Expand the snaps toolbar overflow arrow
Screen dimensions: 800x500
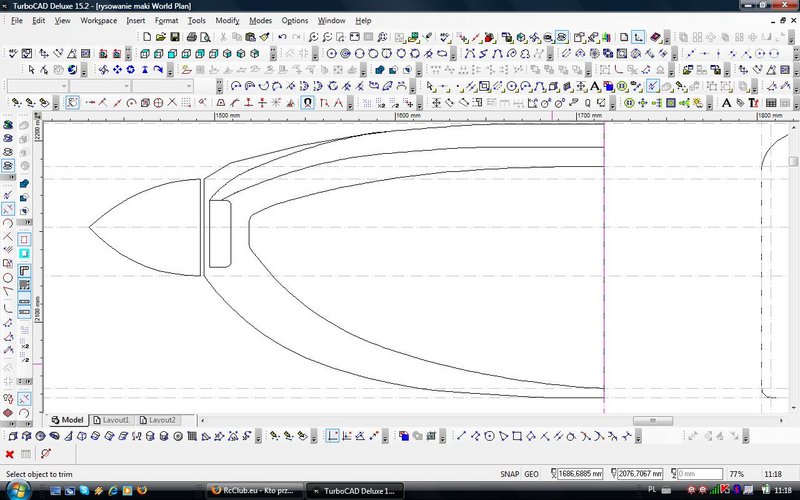click(350, 104)
